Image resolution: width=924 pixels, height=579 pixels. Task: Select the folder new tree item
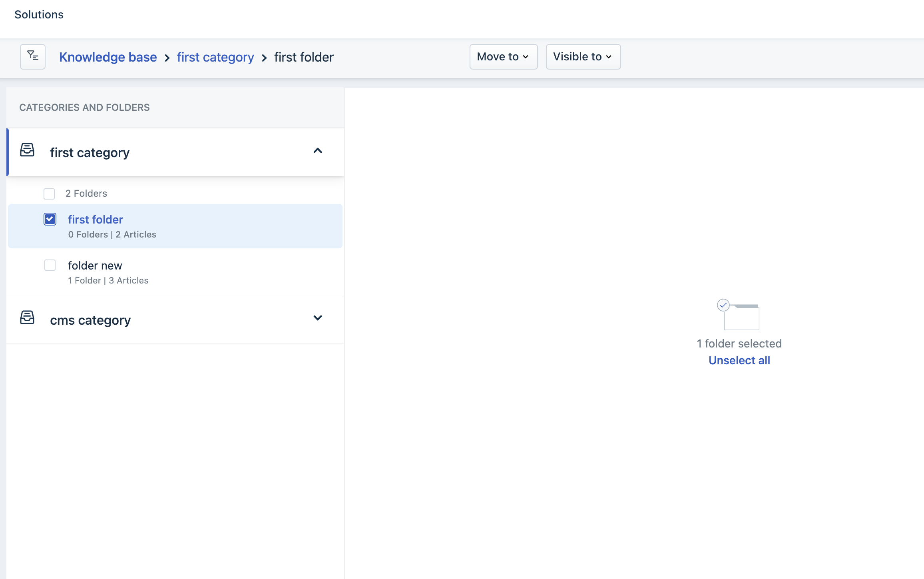tap(95, 266)
